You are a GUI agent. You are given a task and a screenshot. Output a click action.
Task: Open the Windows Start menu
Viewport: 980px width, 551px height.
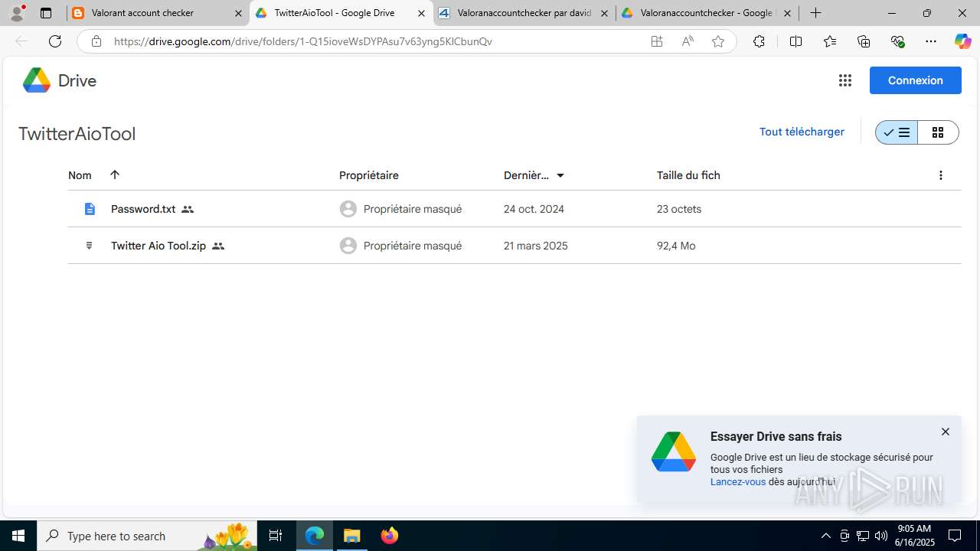(x=18, y=536)
